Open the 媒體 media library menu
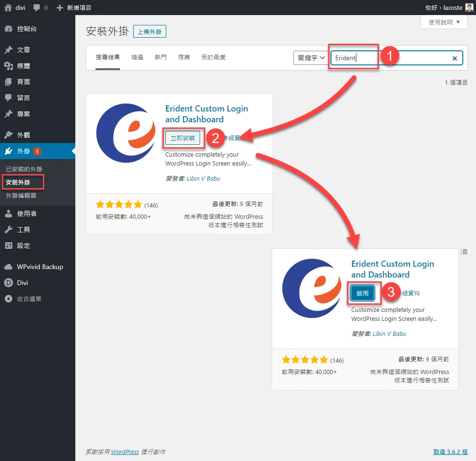This screenshot has height=461, width=476. pyautogui.click(x=24, y=66)
